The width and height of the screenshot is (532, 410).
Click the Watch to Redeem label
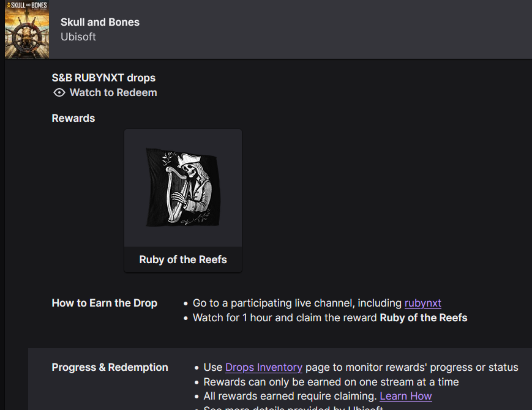[113, 92]
